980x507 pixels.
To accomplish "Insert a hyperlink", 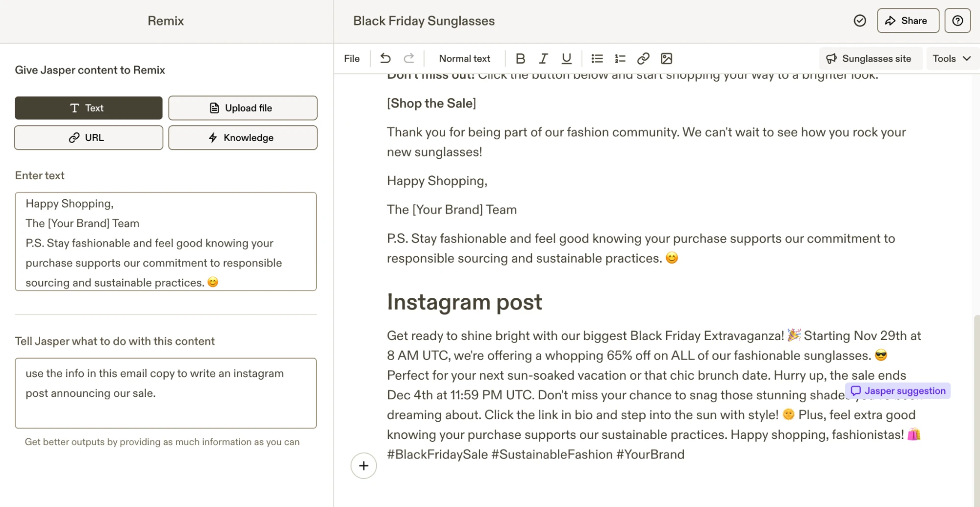I will click(643, 59).
